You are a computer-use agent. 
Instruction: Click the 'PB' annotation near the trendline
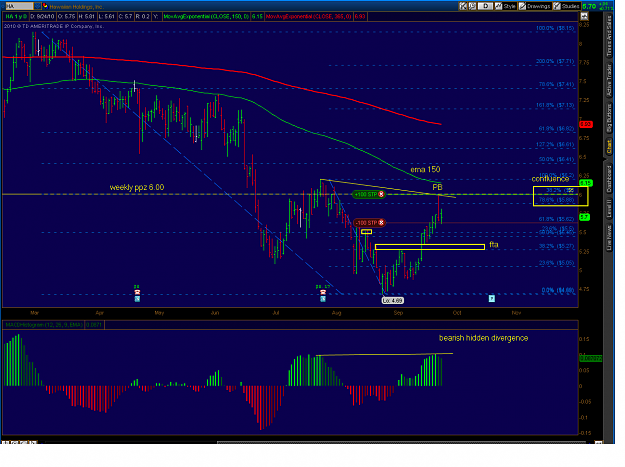437,187
